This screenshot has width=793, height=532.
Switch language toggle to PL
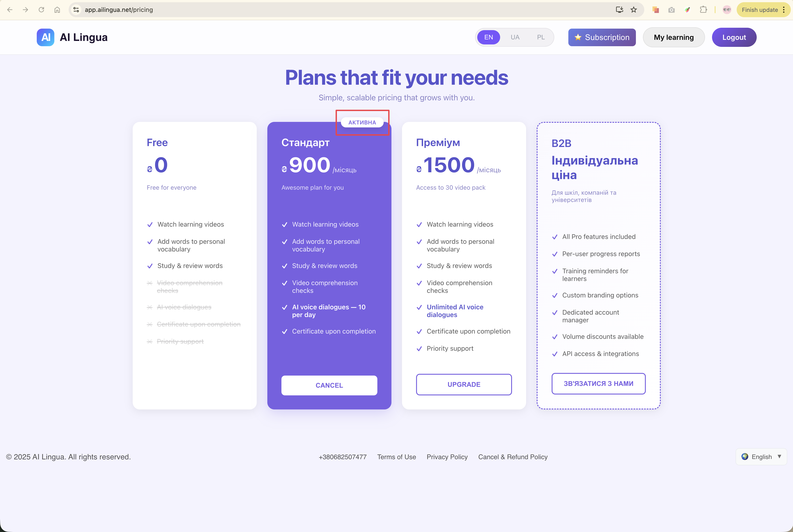541,37
